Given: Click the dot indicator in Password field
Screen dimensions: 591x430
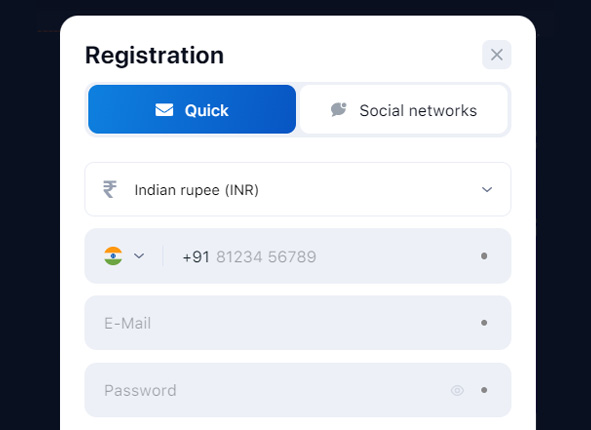Looking at the screenshot, I should pos(484,390).
